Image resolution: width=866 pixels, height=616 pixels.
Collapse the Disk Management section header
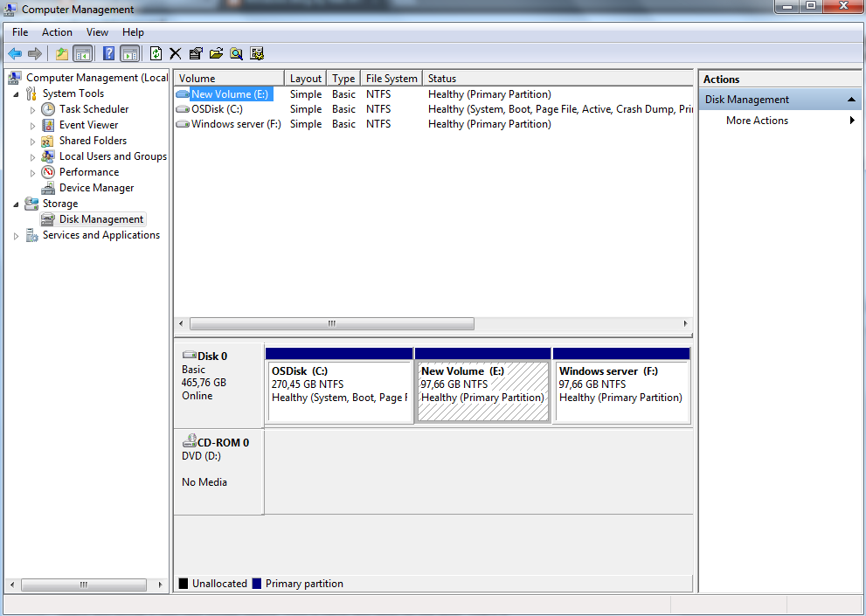851,99
